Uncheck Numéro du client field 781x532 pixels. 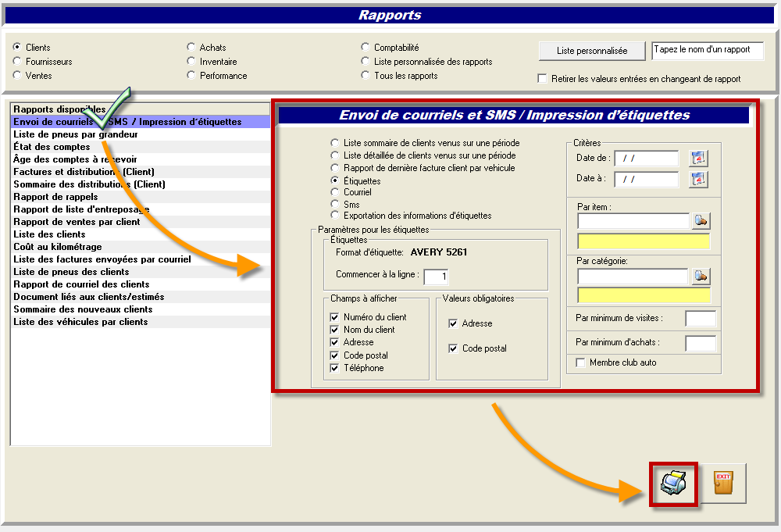334,317
